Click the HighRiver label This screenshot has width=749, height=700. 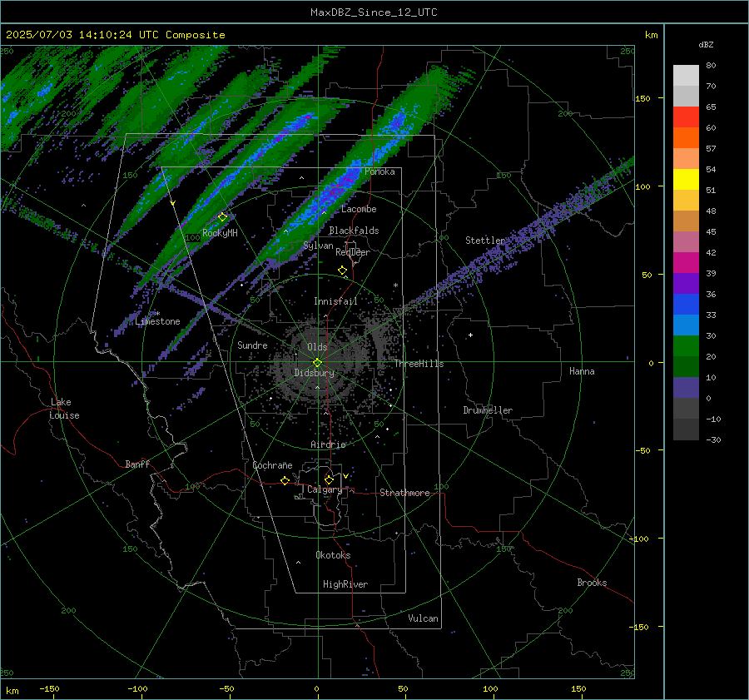point(345,584)
